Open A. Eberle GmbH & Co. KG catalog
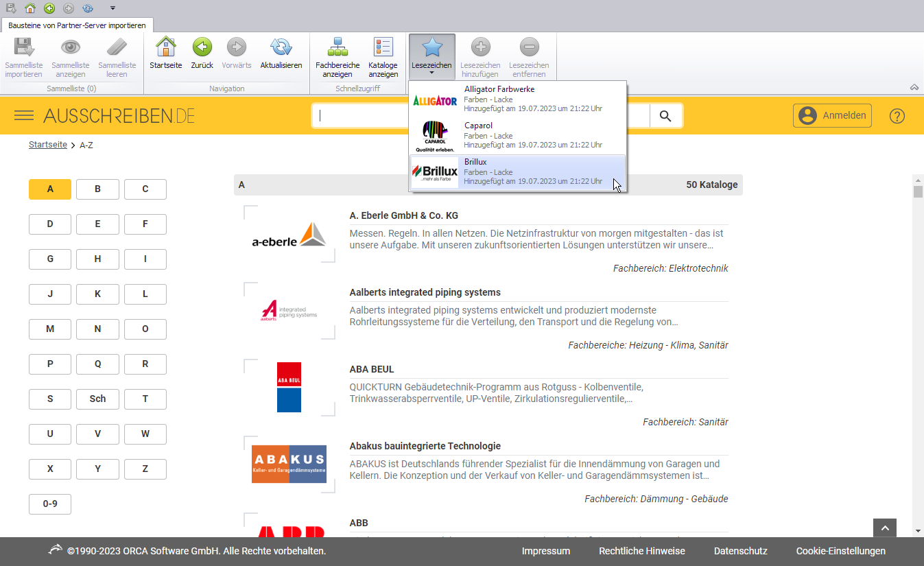 pyautogui.click(x=404, y=215)
